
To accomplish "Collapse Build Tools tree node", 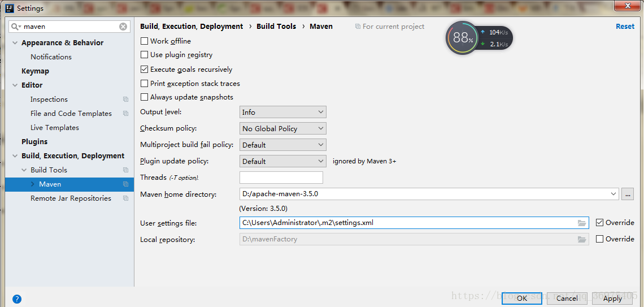I will (x=24, y=170).
